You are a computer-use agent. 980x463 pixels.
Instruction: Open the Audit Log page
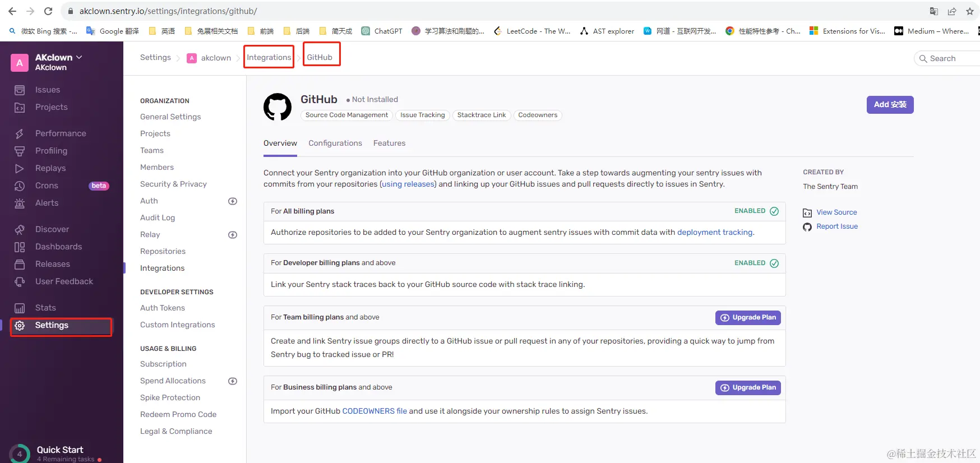158,217
